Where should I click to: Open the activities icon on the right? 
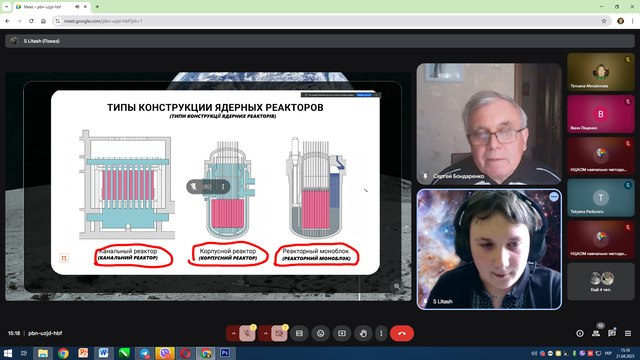(628, 333)
